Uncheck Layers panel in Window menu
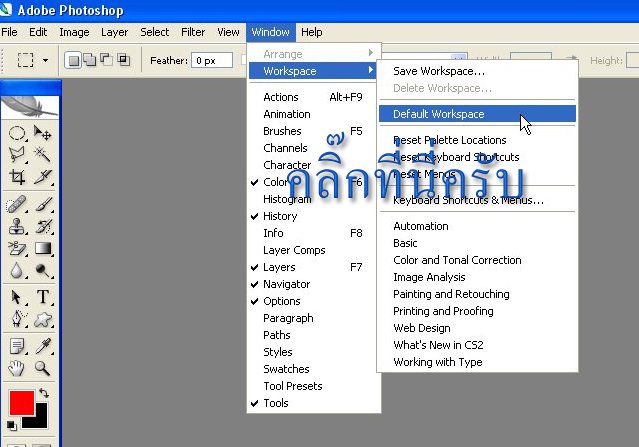Viewport: 639px width, 447px height. pyautogui.click(x=314, y=267)
